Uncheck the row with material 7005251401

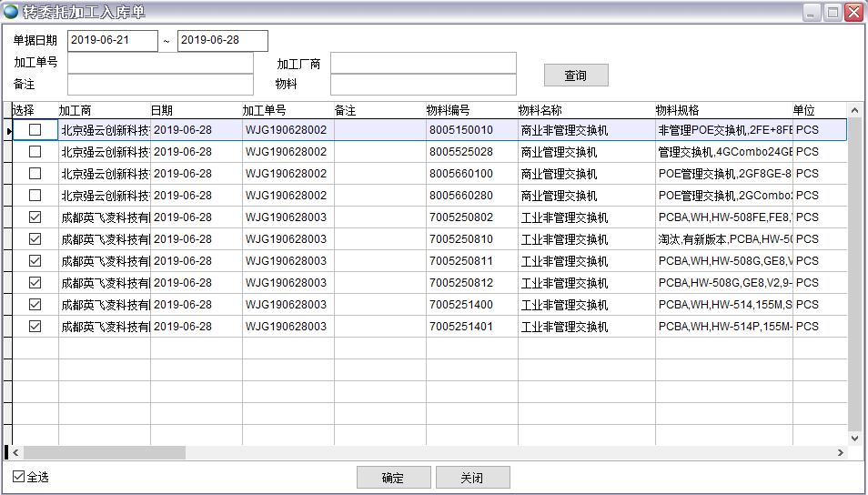(x=35, y=327)
